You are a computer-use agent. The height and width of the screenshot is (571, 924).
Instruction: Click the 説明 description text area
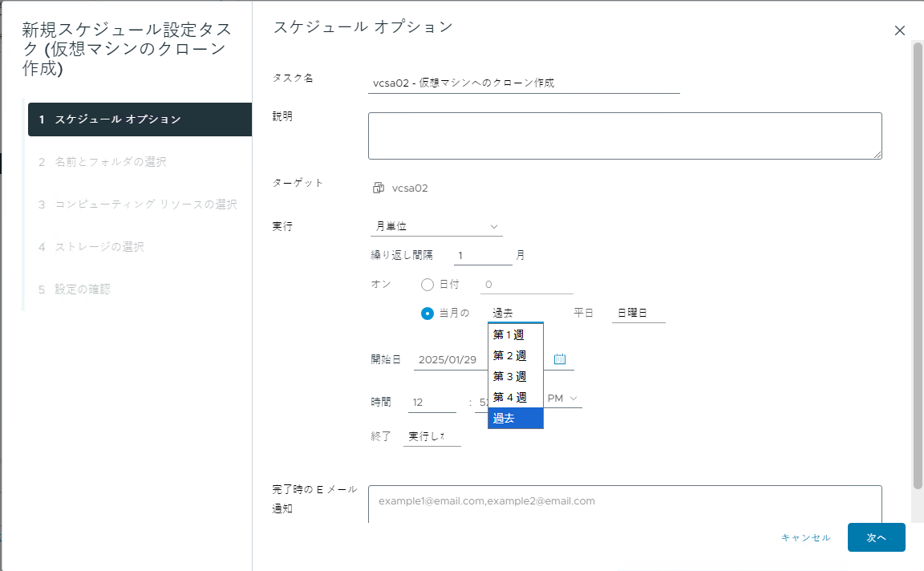click(x=624, y=136)
